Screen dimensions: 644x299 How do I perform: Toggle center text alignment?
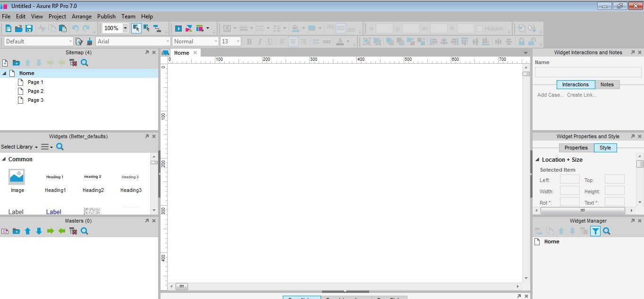(293, 42)
